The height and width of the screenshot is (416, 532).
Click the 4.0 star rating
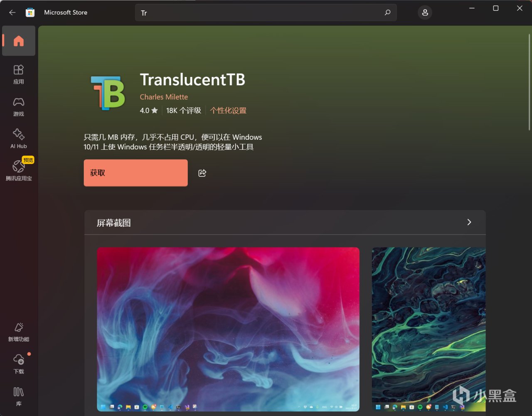click(149, 111)
